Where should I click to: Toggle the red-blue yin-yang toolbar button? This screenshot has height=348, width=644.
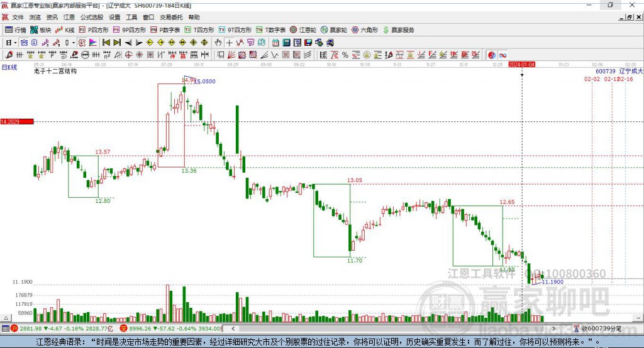[x=491, y=55]
